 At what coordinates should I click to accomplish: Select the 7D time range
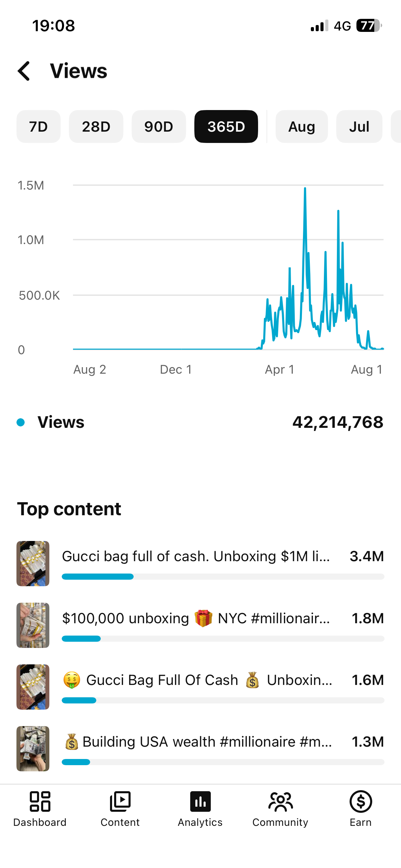point(38,126)
